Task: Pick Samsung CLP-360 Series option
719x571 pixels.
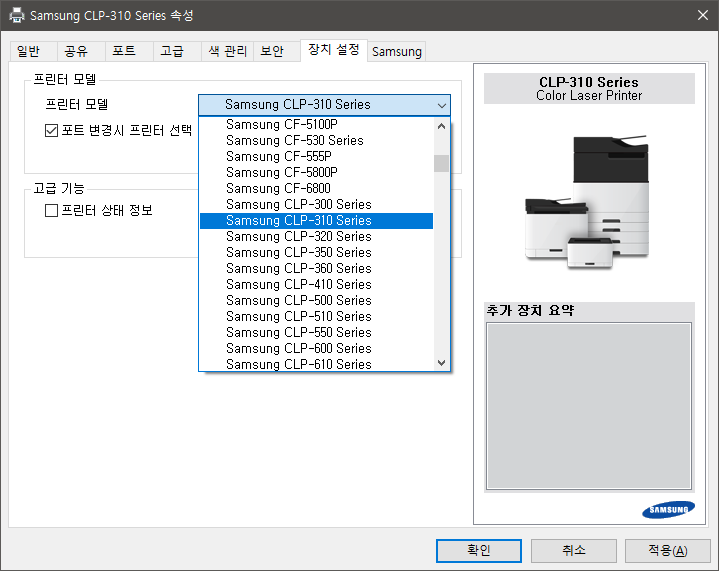Action: click(x=316, y=269)
